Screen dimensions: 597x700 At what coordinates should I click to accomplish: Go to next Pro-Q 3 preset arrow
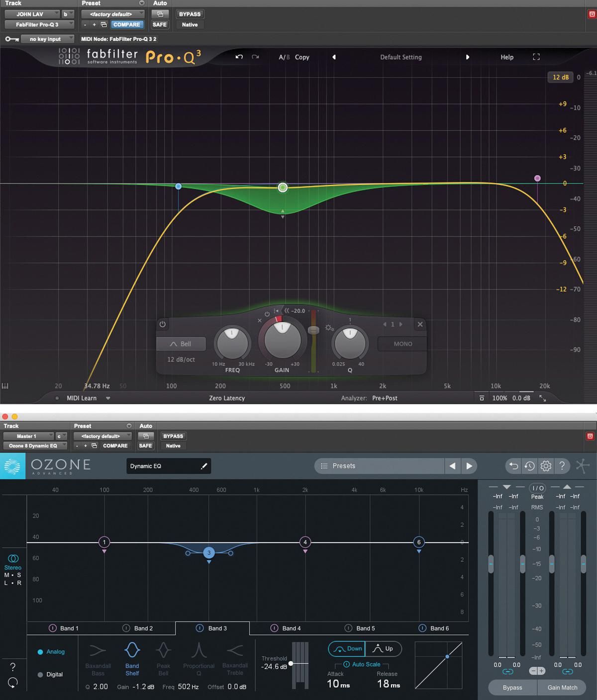pyautogui.click(x=468, y=57)
